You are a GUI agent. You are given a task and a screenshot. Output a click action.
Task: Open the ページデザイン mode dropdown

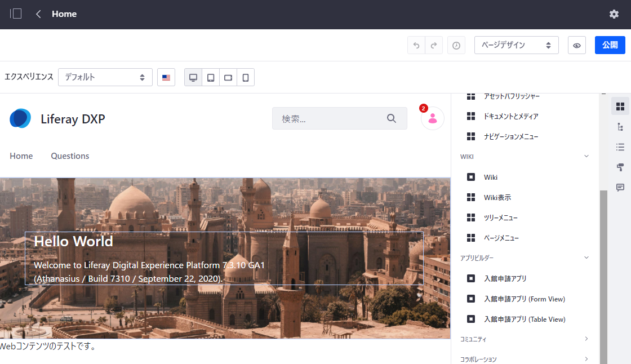(x=516, y=45)
